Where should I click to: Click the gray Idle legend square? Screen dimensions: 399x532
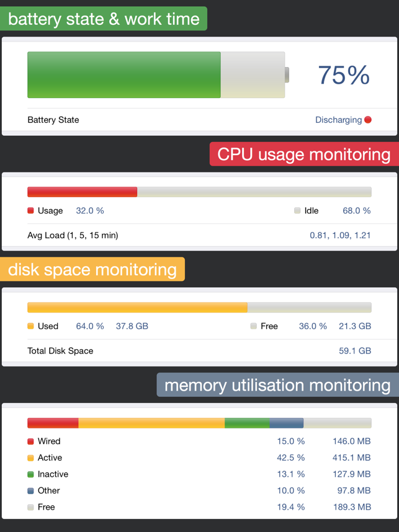(297, 211)
